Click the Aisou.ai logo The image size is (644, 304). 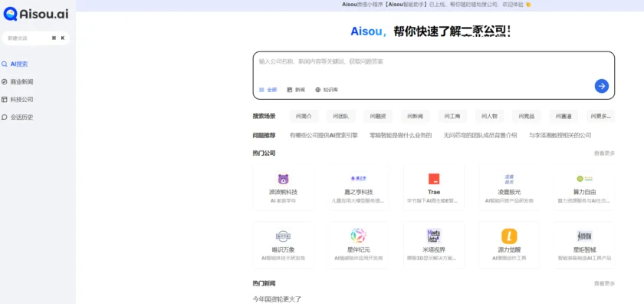click(36, 14)
